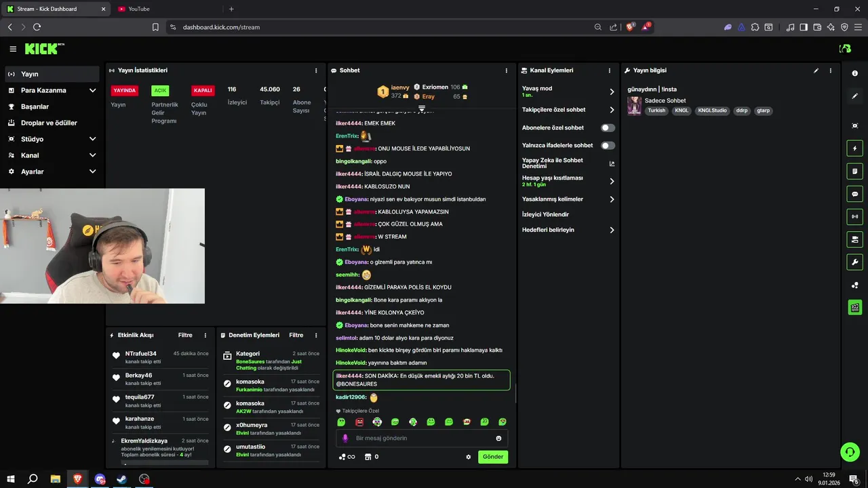Open Brave Shields icon in address bar
868x488 pixels.
630,27
